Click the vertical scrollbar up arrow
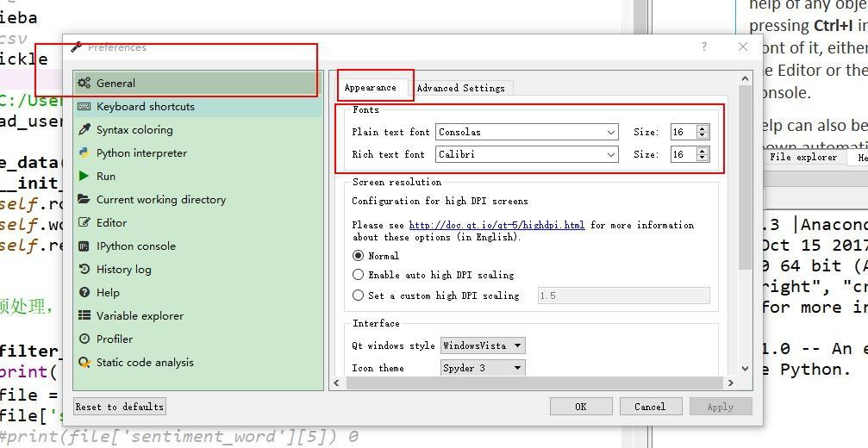The image size is (868, 448). (745, 78)
